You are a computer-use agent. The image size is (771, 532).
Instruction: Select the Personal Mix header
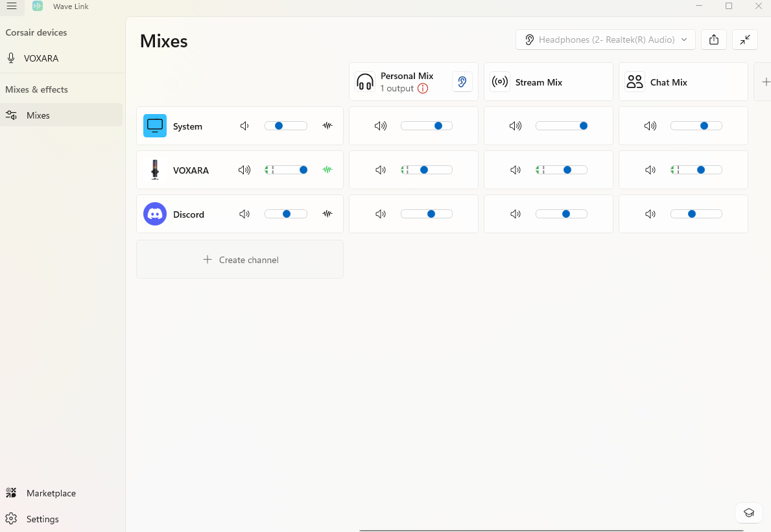(x=414, y=82)
